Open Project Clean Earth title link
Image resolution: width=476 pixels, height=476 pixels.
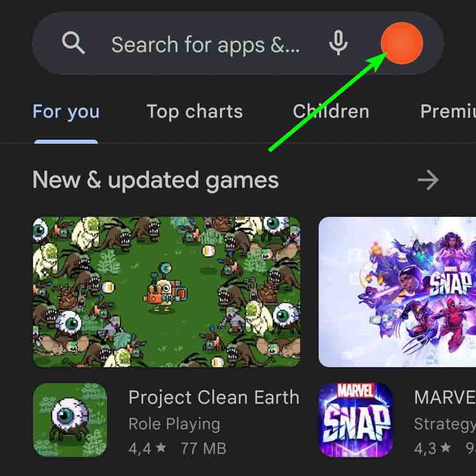tap(214, 397)
